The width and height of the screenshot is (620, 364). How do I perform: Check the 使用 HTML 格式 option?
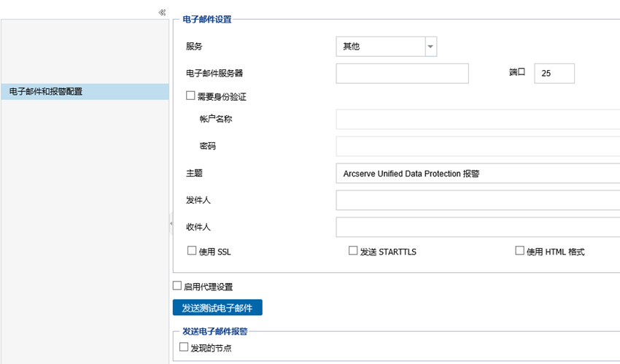coord(520,251)
